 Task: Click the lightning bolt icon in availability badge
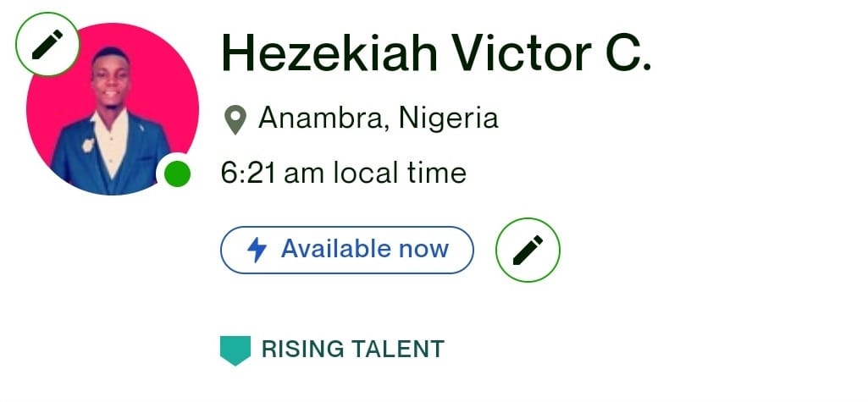pyautogui.click(x=257, y=250)
